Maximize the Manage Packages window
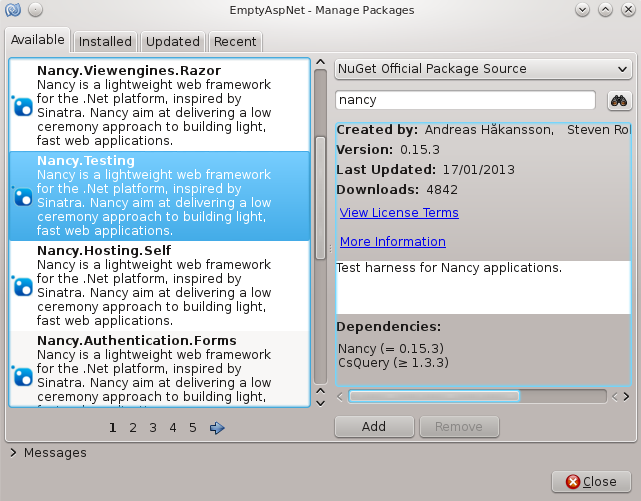Screen dimensions: 641x501 click(605, 10)
